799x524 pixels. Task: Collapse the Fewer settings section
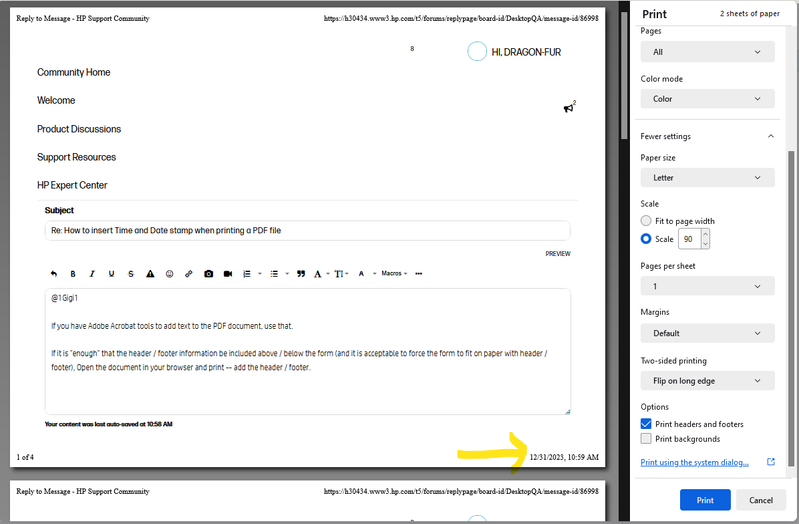tap(707, 136)
